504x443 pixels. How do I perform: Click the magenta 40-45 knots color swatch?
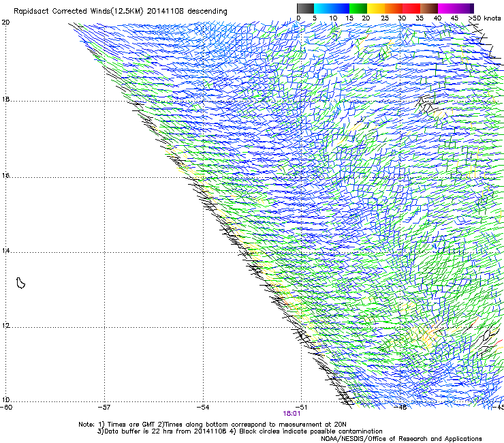click(x=447, y=8)
